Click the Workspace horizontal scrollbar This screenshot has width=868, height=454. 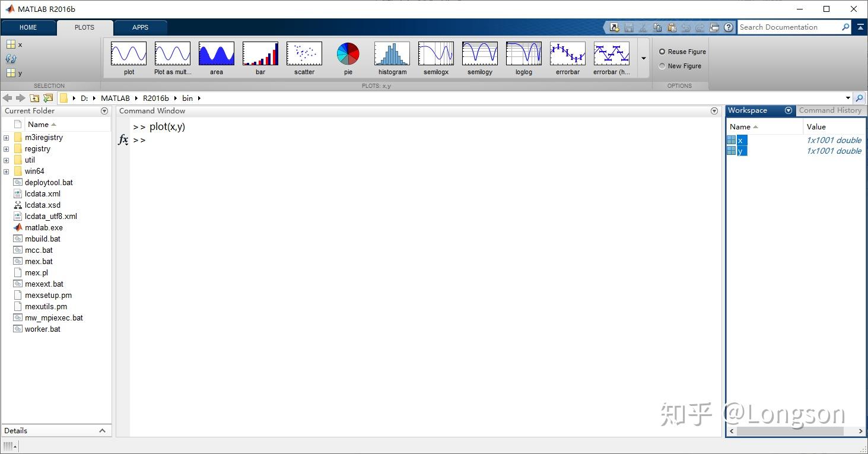click(790, 431)
